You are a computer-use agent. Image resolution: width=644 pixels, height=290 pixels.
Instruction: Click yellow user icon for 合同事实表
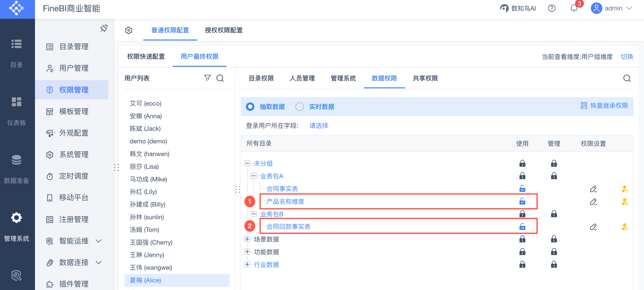(x=625, y=189)
